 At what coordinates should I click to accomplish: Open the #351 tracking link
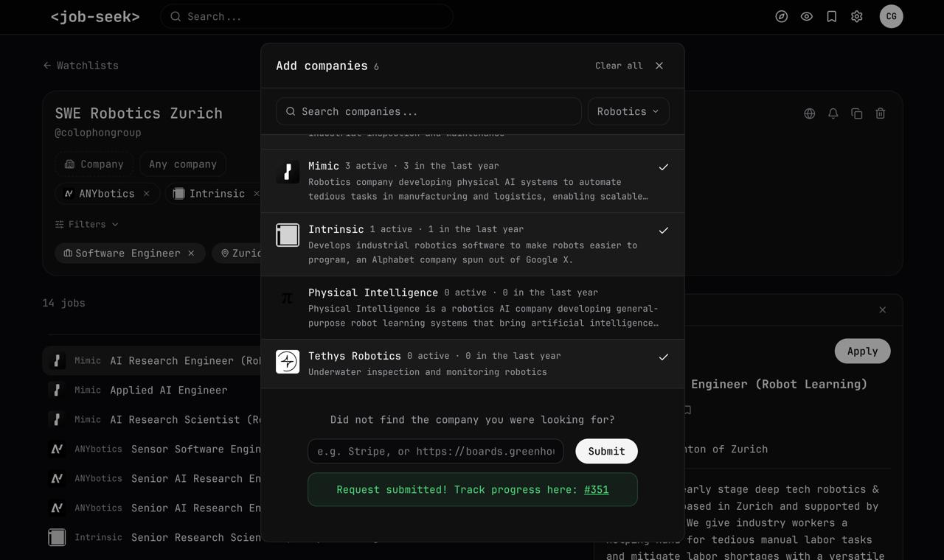click(597, 489)
